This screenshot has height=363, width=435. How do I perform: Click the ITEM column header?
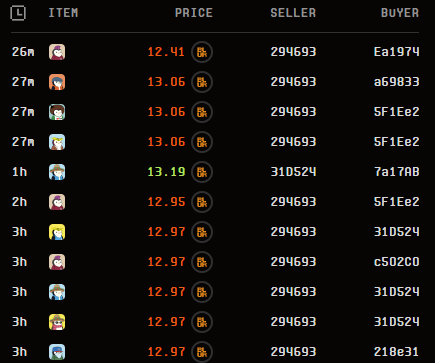coord(63,13)
